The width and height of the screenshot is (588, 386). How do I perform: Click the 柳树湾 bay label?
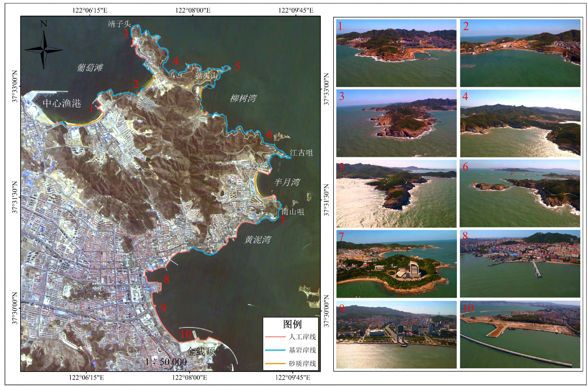pyautogui.click(x=243, y=98)
